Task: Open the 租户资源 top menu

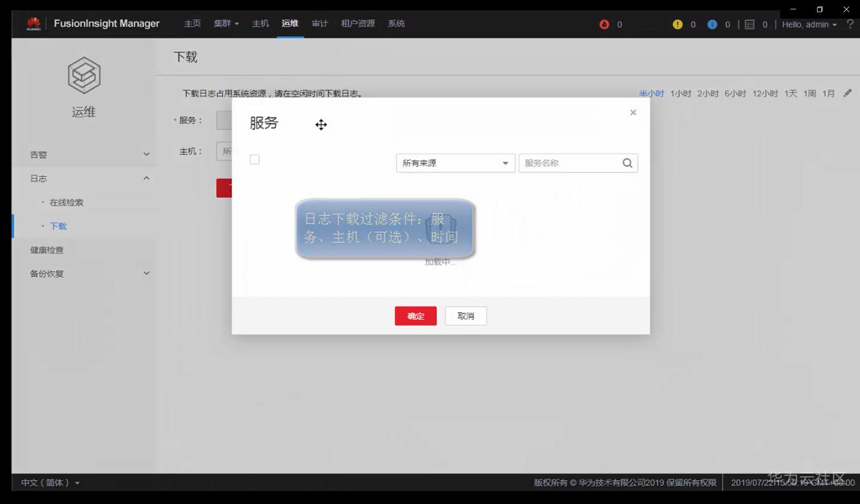Action: [358, 24]
